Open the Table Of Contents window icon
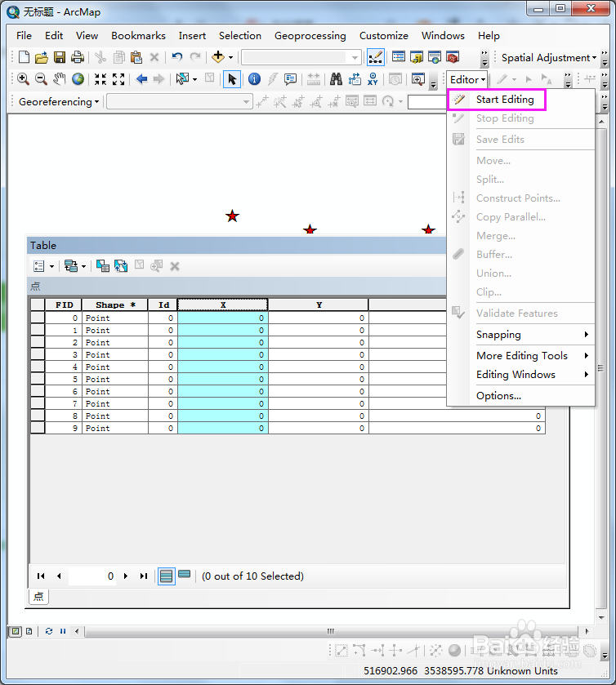The height and width of the screenshot is (685, 616). pos(399,57)
